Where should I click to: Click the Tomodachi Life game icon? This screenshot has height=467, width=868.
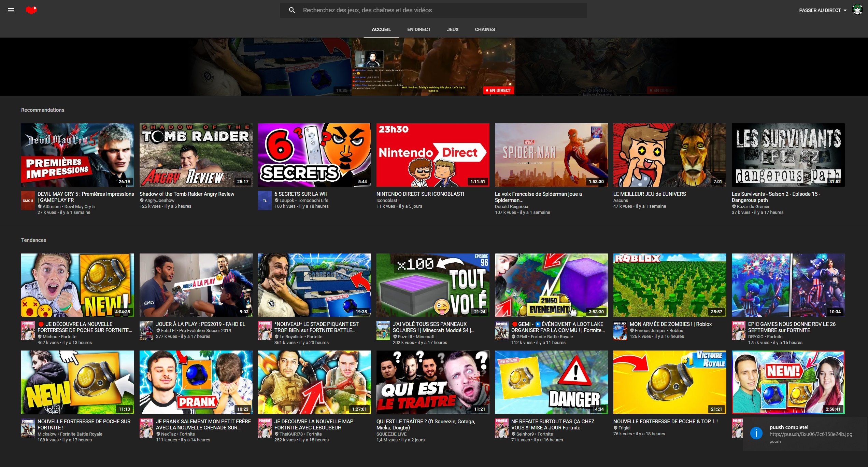(x=265, y=201)
